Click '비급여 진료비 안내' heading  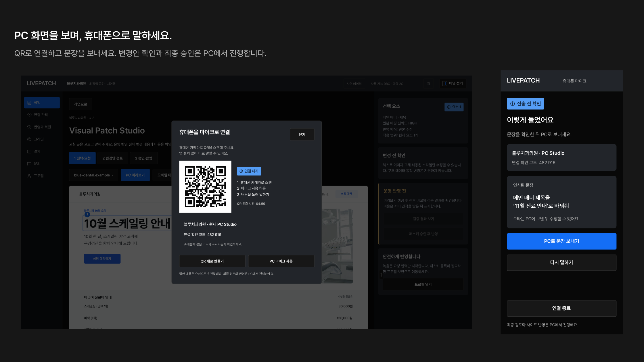coord(98,297)
